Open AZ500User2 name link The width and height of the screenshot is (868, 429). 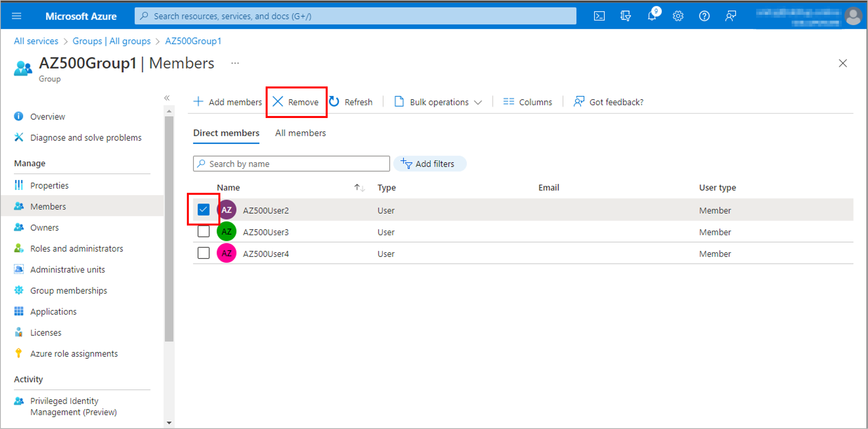coord(265,211)
